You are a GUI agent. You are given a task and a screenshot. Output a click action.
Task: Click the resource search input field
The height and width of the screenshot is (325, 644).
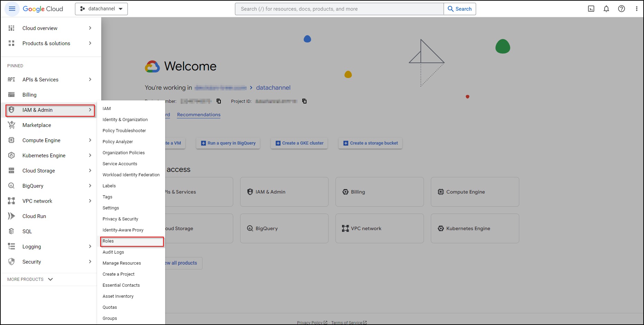[x=339, y=9]
